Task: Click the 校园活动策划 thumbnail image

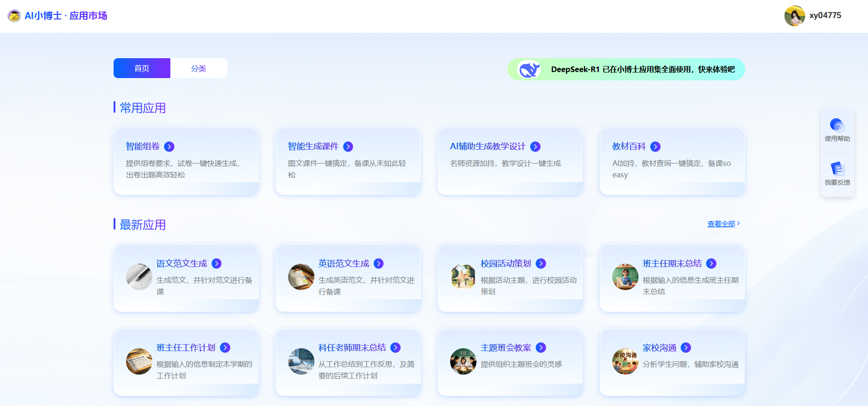Action: [463, 277]
